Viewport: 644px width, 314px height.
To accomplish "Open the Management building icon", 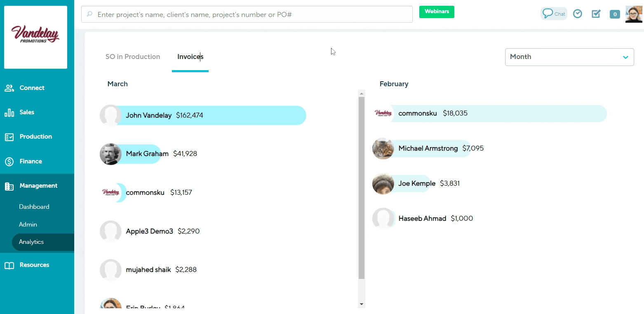I will tap(9, 186).
